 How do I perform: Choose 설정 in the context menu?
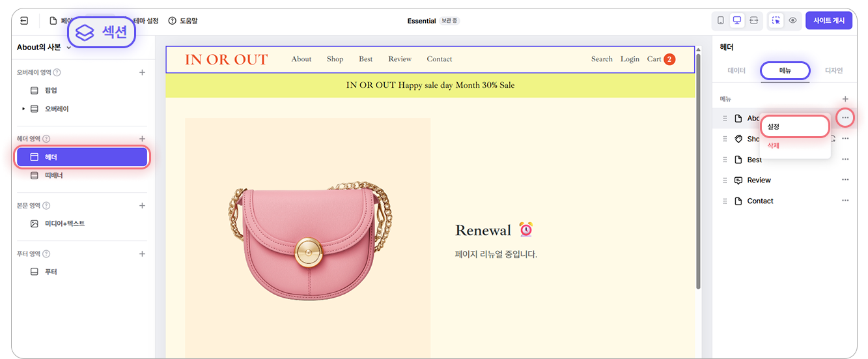tap(794, 126)
